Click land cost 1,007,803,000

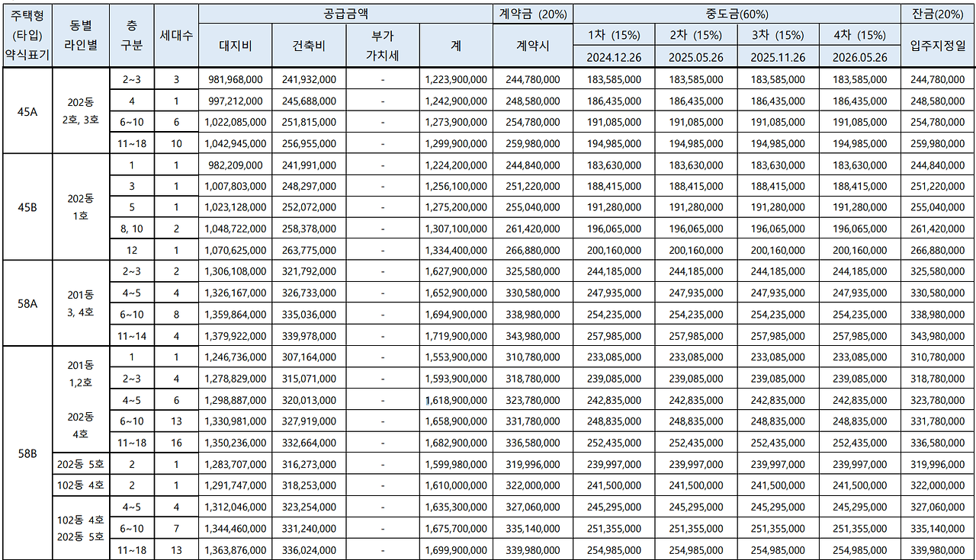(236, 186)
